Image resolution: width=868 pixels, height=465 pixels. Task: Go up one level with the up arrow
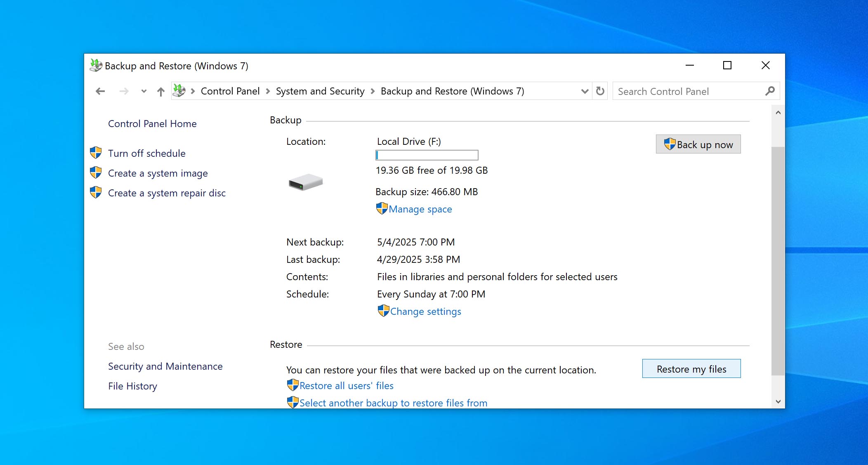coord(161,91)
